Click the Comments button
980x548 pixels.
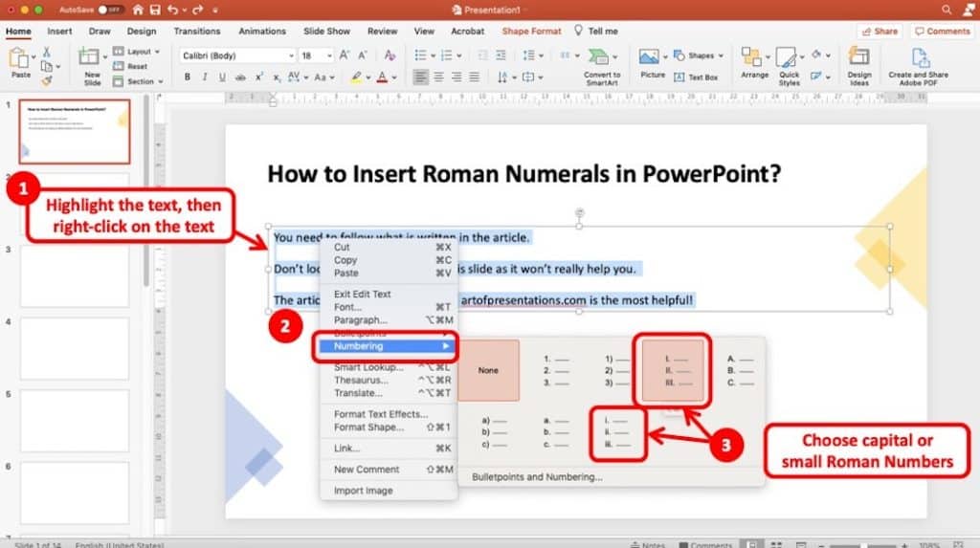[943, 31]
